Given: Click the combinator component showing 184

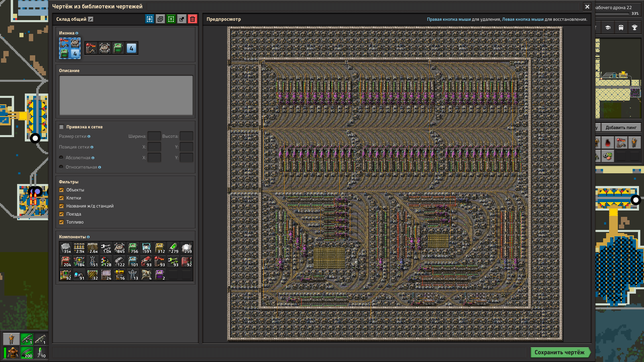Looking at the screenshot, I should click(79, 261).
